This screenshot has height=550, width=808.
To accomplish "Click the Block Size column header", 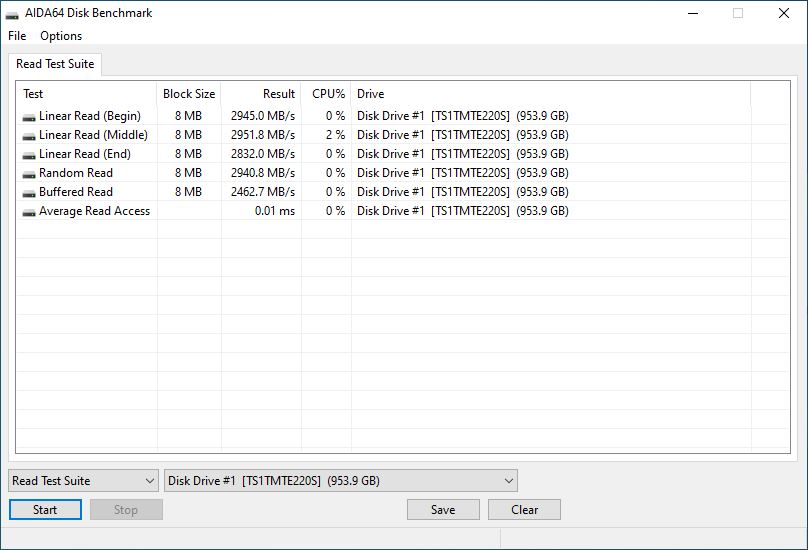I will coord(189,94).
